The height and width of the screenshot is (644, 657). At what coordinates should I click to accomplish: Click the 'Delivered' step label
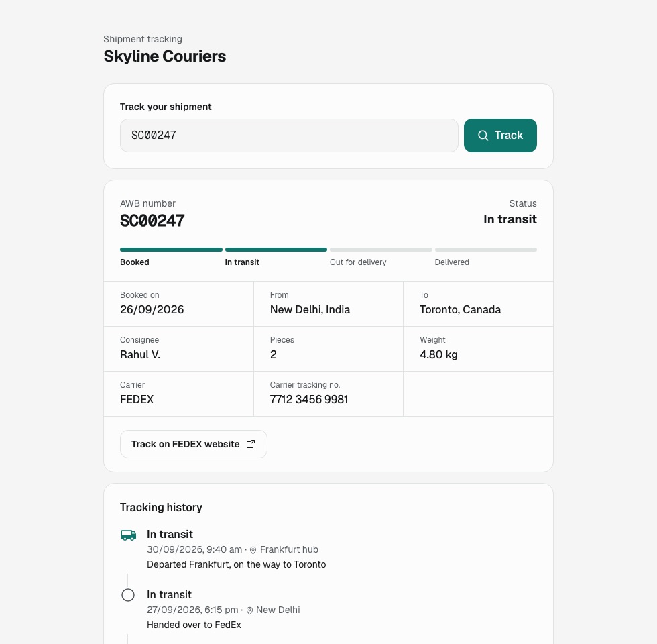pyautogui.click(x=452, y=262)
